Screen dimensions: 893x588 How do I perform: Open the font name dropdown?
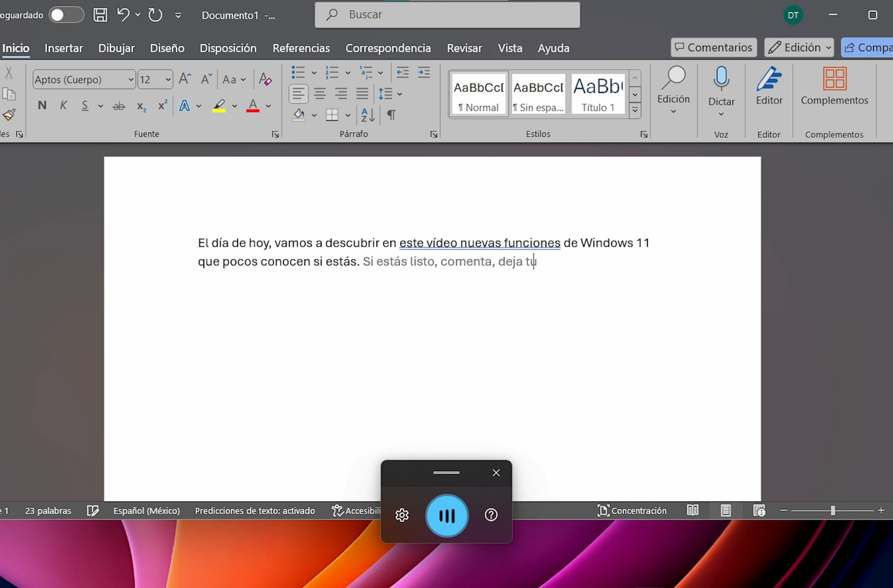131,80
